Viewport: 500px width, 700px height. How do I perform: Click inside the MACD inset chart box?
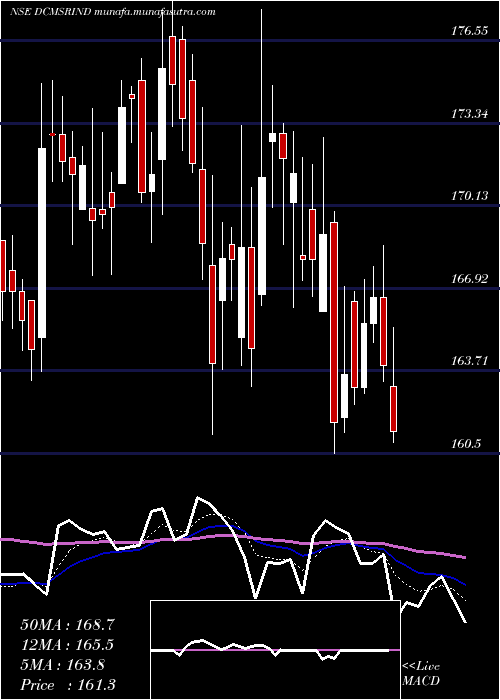[275, 650]
